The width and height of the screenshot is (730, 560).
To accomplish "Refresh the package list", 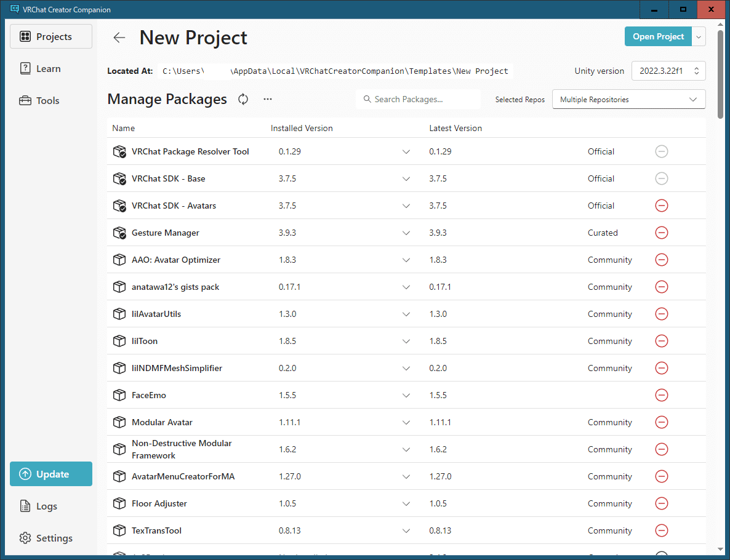I will pyautogui.click(x=243, y=99).
